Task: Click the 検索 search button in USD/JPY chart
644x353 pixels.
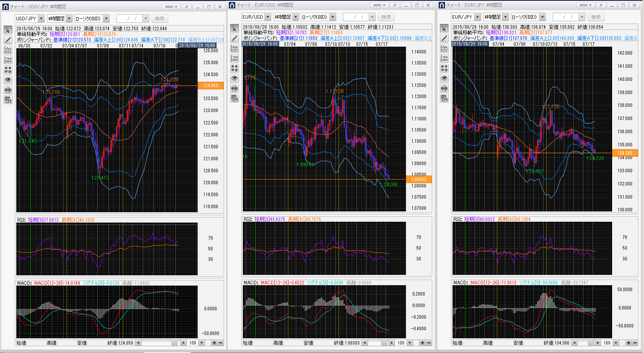Action: tap(160, 19)
